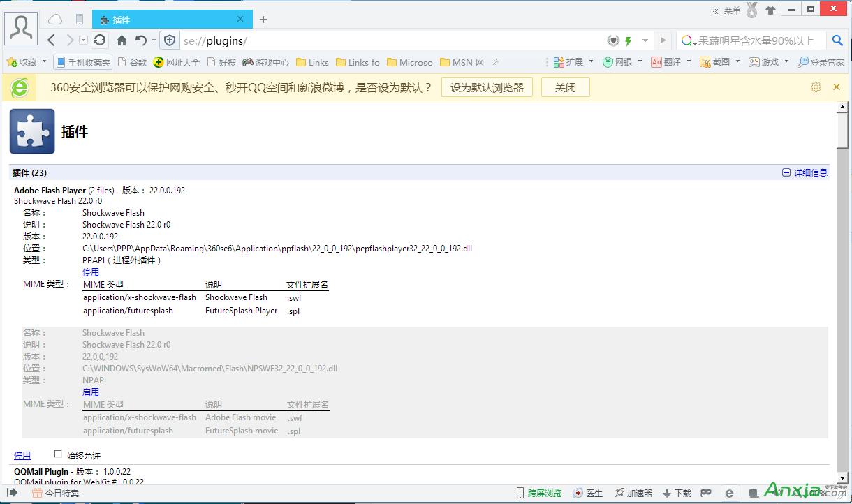Screen dimensions: 852x504
Task: Open the dropdown arrow next to undo
Action: tap(154, 40)
